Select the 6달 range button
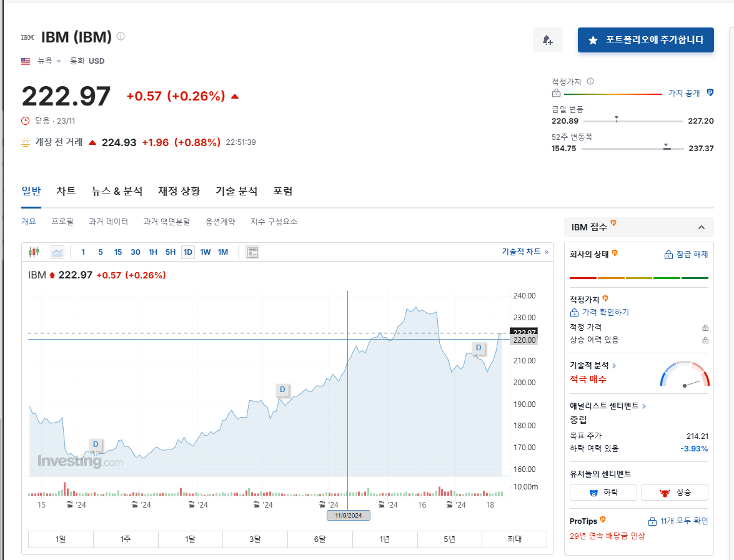Screen dimensions: 734x560 coord(320,539)
